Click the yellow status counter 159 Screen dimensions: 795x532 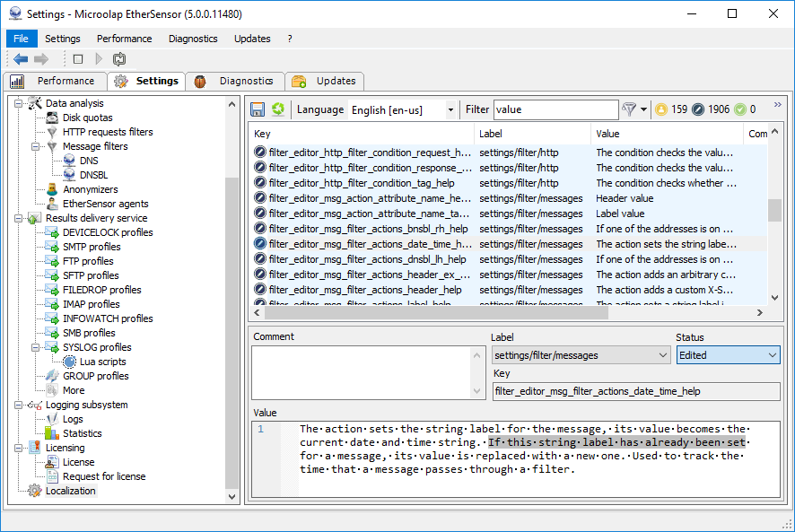point(671,109)
